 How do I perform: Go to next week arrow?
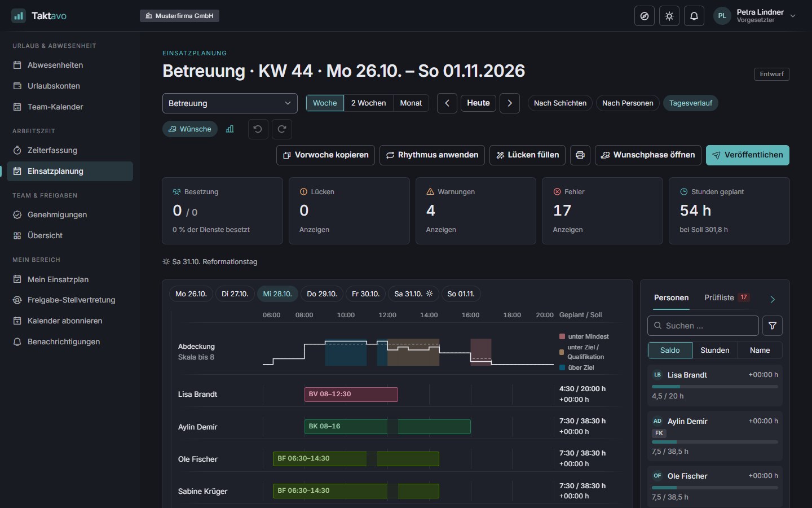(x=510, y=103)
